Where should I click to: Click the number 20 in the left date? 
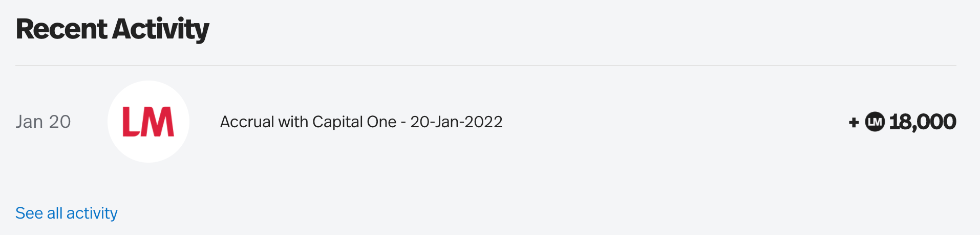pos(60,122)
